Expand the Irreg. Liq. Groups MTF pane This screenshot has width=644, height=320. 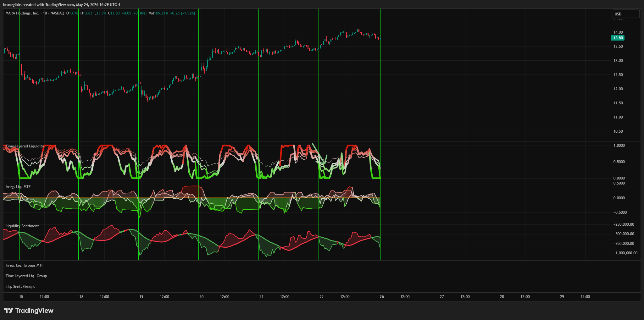pos(25,265)
